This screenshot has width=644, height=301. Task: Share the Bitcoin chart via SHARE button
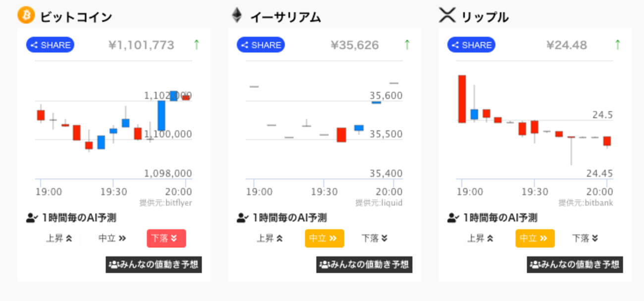tap(50, 45)
